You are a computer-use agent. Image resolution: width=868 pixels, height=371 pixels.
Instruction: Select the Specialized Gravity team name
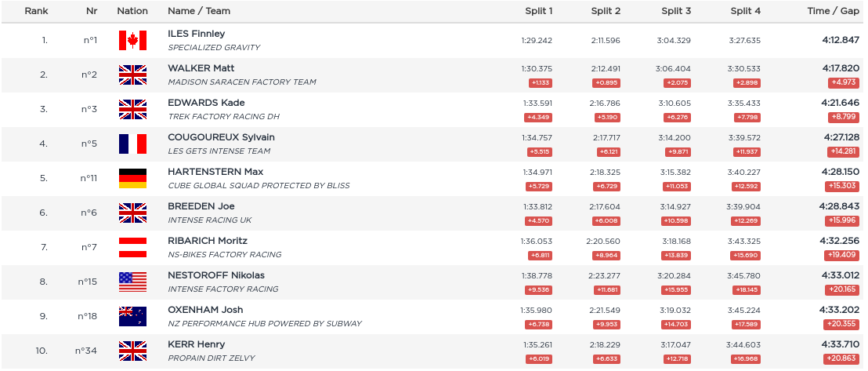click(214, 48)
